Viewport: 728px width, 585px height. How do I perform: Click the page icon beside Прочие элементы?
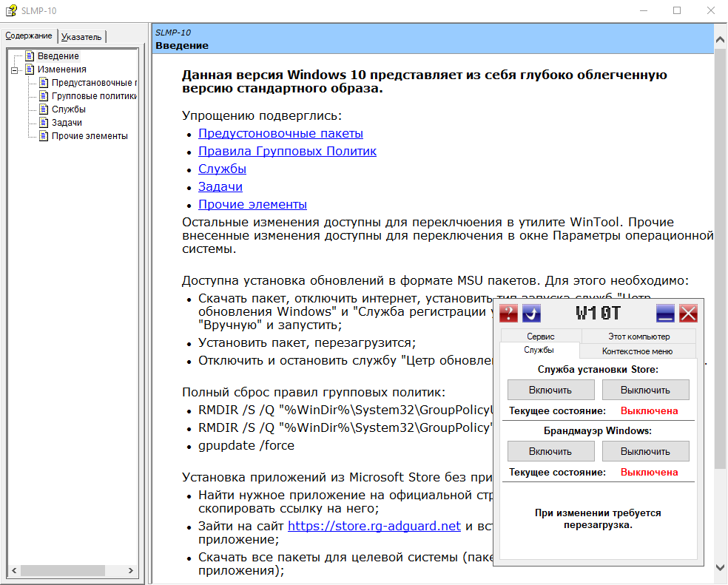coord(44,136)
